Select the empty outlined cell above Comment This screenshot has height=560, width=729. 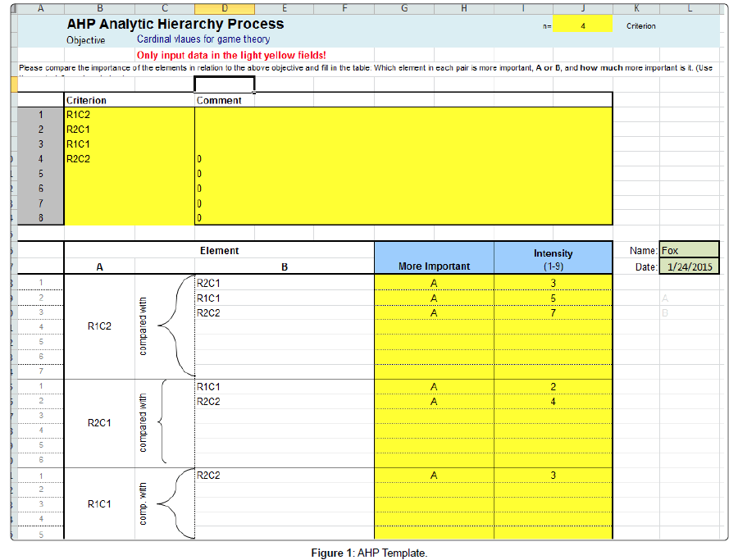pyautogui.click(x=224, y=84)
